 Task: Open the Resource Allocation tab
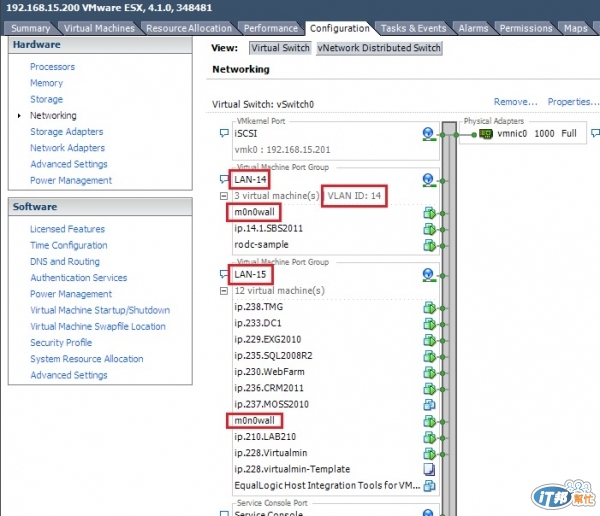pyautogui.click(x=189, y=28)
